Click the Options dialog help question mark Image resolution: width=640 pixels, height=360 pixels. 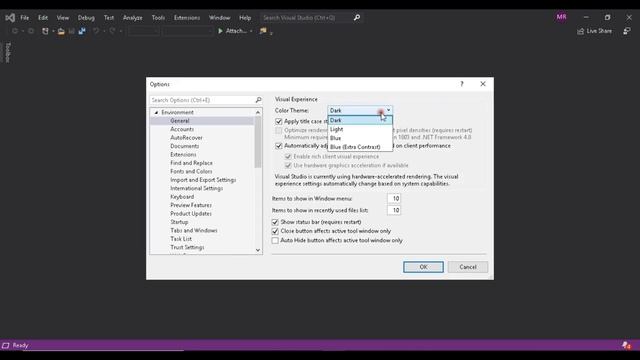point(462,84)
